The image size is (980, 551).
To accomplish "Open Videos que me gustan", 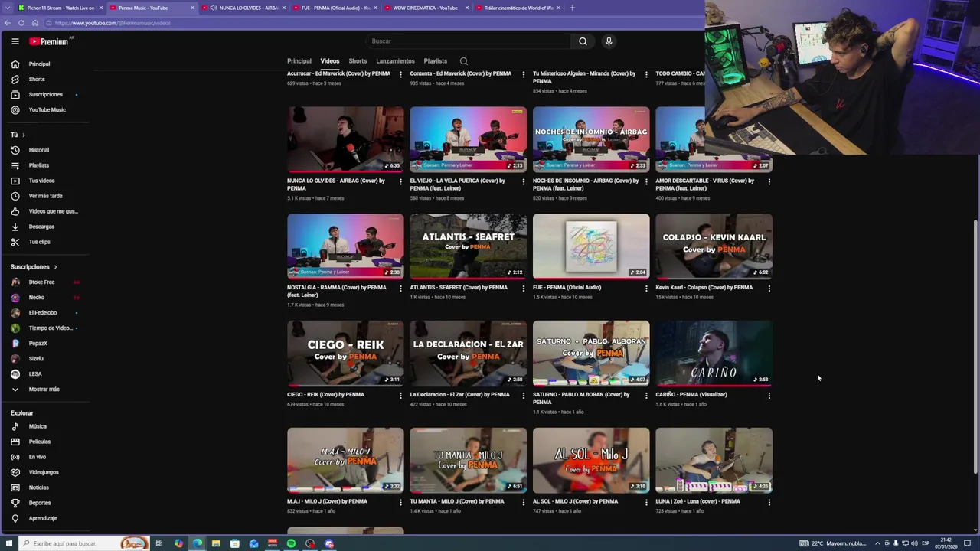I will 44,211.
